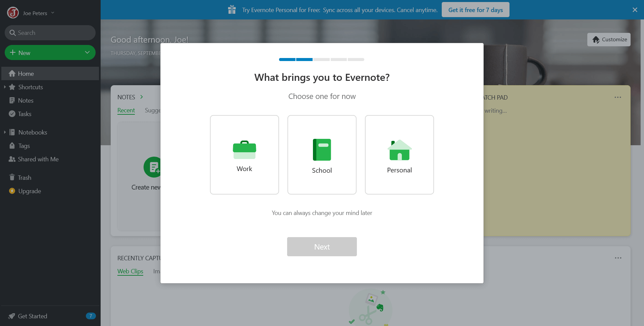Click the Search field
644x326 pixels.
(x=50, y=33)
